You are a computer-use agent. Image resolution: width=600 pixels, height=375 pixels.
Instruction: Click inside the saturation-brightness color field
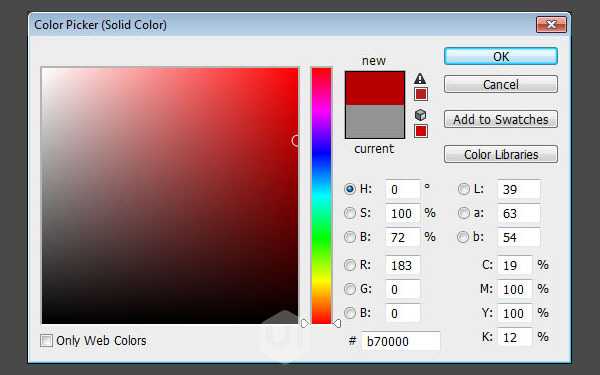click(x=170, y=196)
